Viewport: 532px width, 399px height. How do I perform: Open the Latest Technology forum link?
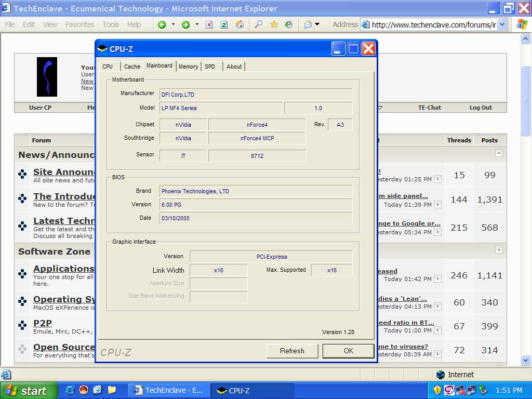coord(64,221)
